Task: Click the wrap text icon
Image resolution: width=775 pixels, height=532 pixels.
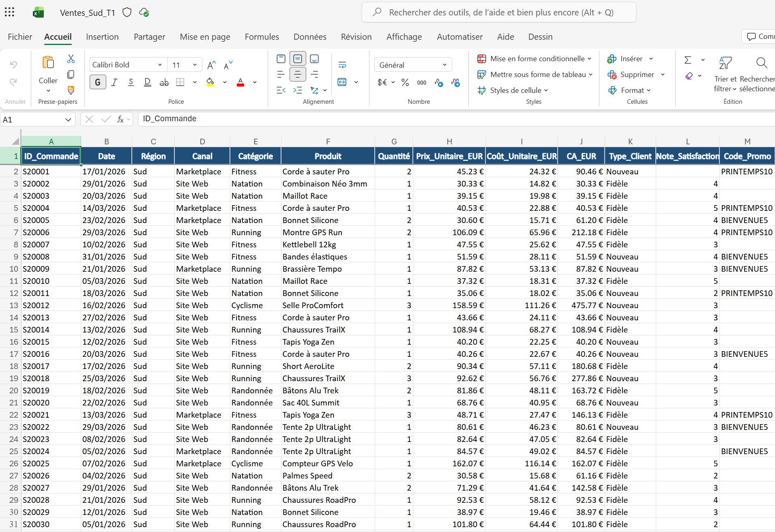Action: click(342, 65)
